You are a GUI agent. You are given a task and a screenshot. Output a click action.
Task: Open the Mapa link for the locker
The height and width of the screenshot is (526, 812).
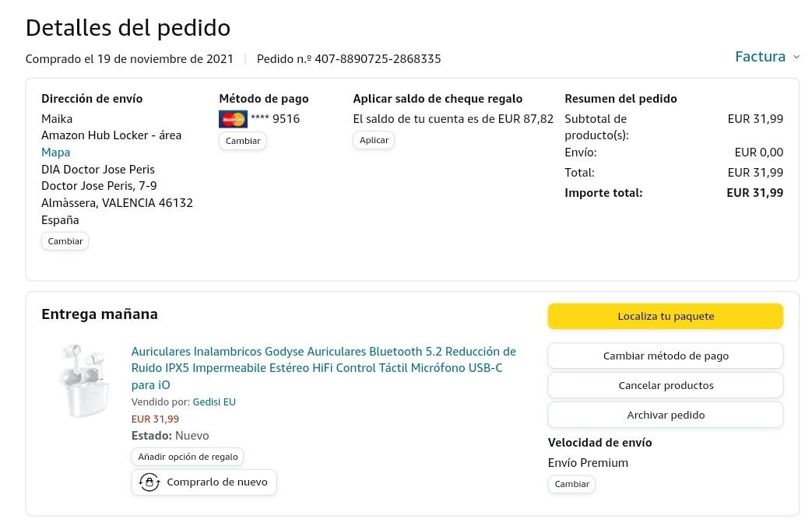(56, 153)
